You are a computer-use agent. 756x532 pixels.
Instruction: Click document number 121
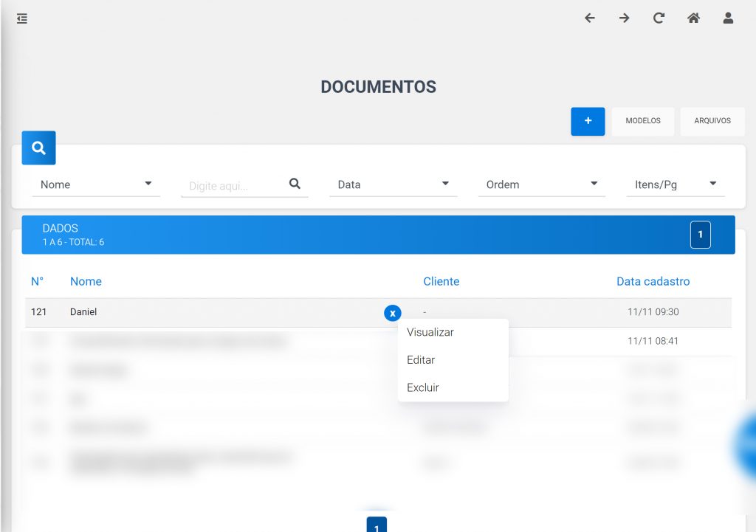coord(38,312)
